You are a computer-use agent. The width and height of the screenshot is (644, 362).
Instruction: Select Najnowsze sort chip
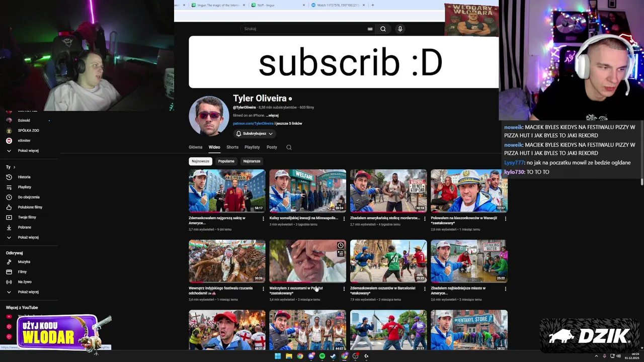pos(200,161)
